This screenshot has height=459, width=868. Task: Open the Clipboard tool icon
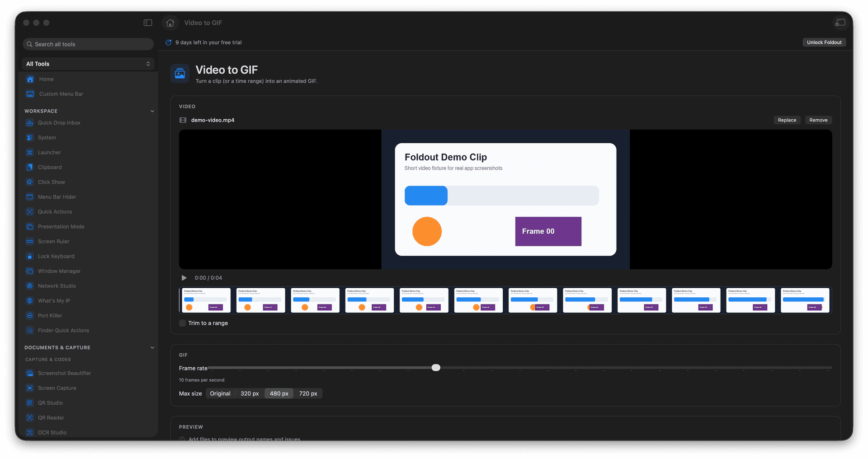30,167
